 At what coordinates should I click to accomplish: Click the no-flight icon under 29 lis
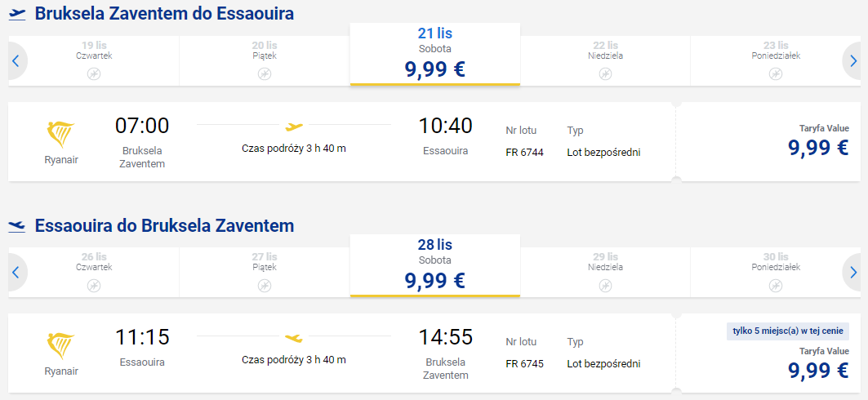coord(605,286)
